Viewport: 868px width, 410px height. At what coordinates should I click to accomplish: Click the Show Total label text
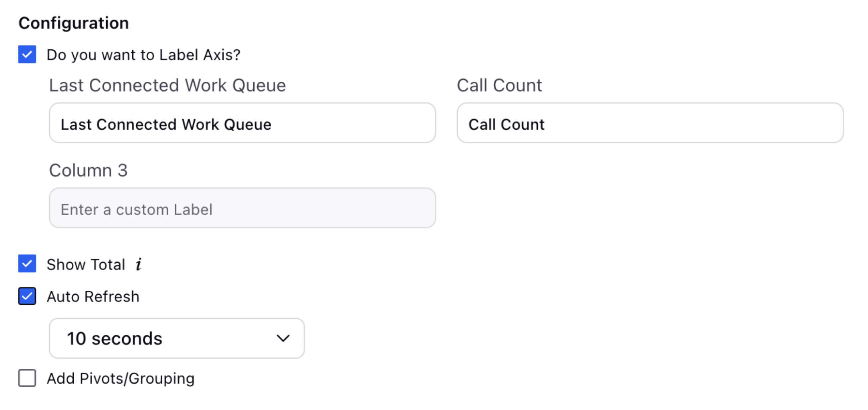(86, 265)
